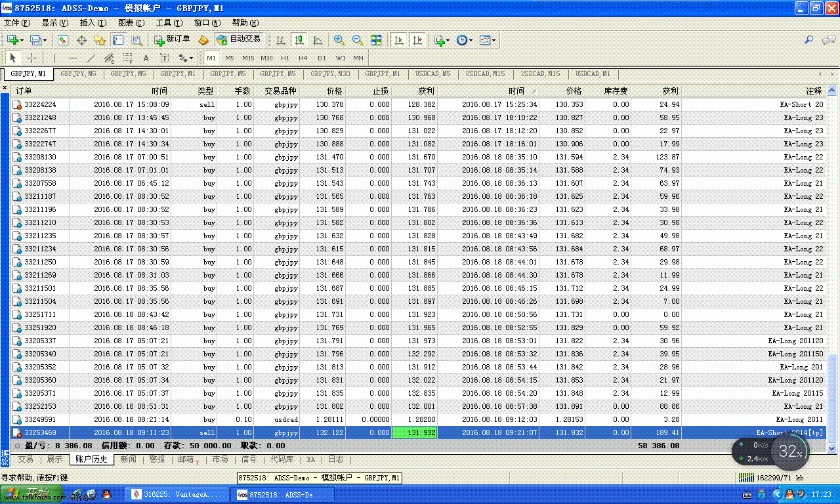Open the 邮箱 terminal tab
This screenshot has height=504, width=840.
(x=187, y=459)
